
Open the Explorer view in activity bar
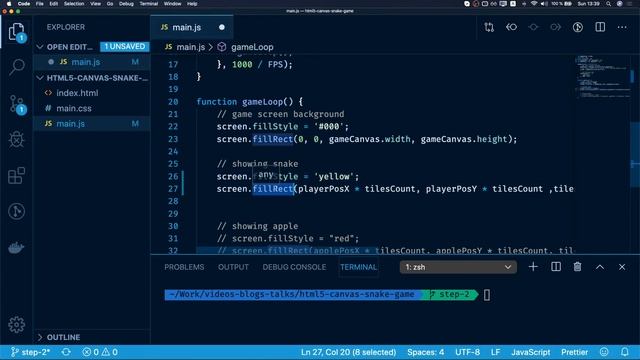coord(17,32)
